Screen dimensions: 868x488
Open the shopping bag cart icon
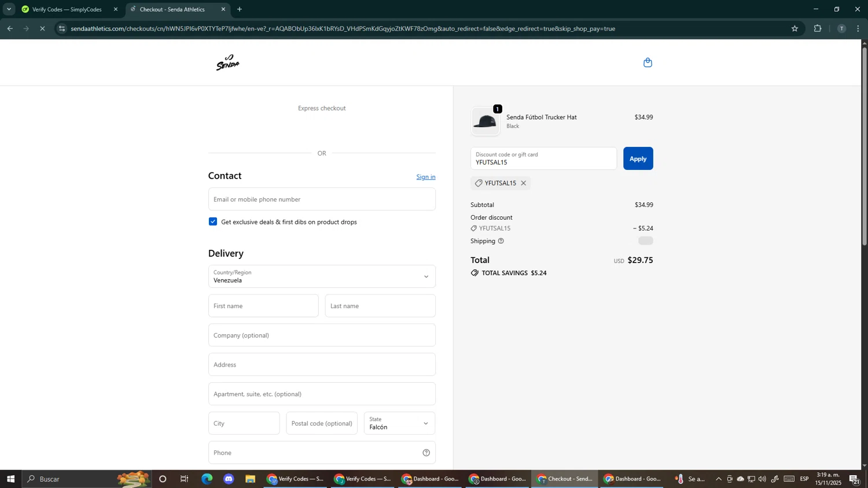point(648,62)
